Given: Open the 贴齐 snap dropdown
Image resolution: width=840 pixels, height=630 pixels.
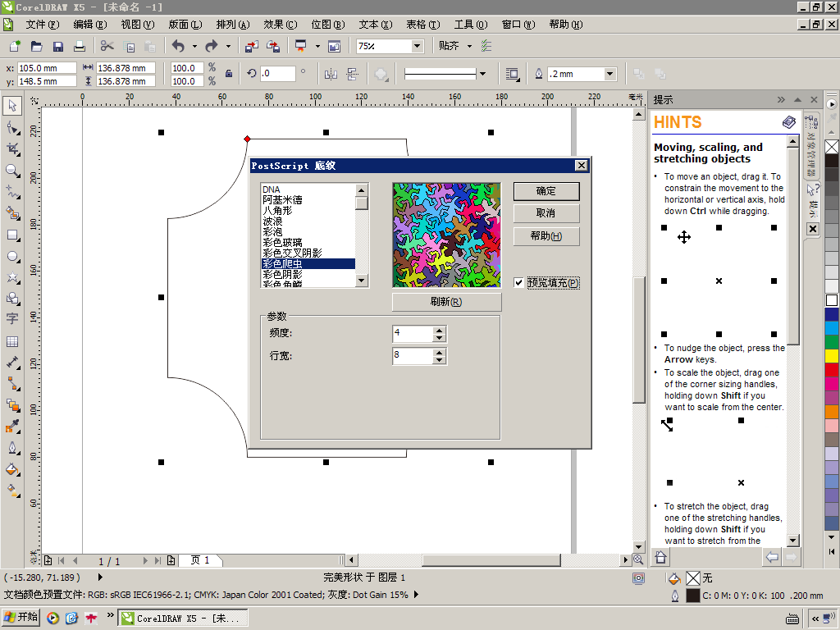Looking at the screenshot, I should point(470,46).
